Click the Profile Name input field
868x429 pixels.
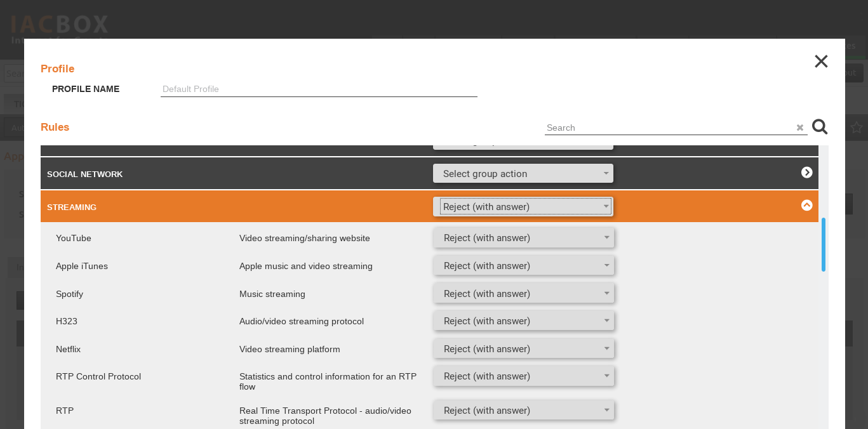319,89
